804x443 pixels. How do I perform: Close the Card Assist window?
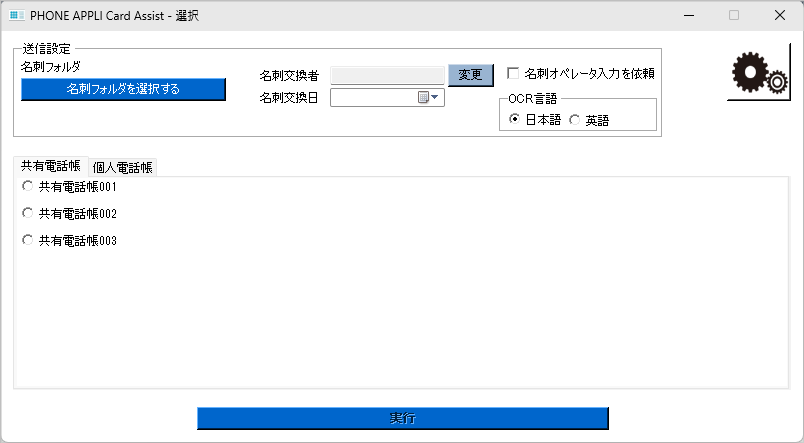(x=780, y=15)
